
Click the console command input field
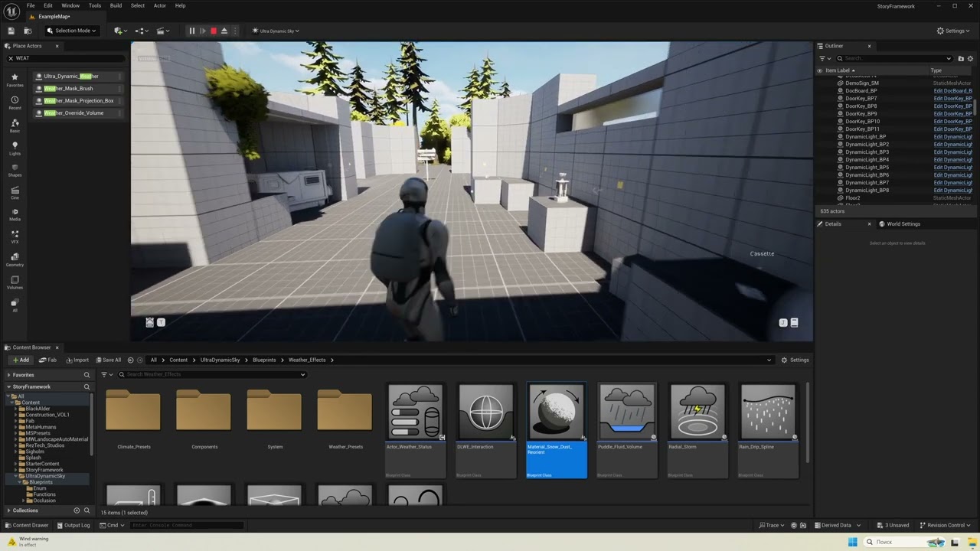pyautogui.click(x=187, y=525)
